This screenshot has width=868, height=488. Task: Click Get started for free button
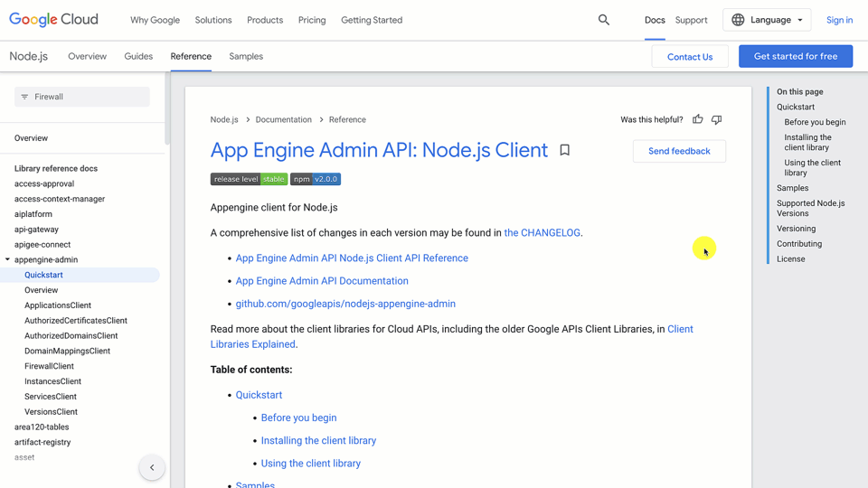796,56
